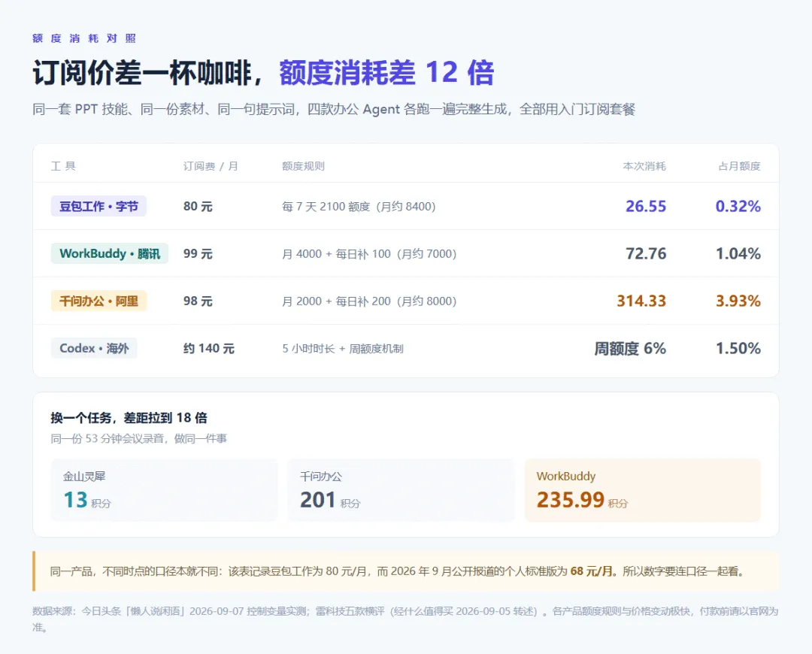The width and height of the screenshot is (812, 654).
Task: Click the 豆包工作・字节 tool badge
Action: point(98,206)
